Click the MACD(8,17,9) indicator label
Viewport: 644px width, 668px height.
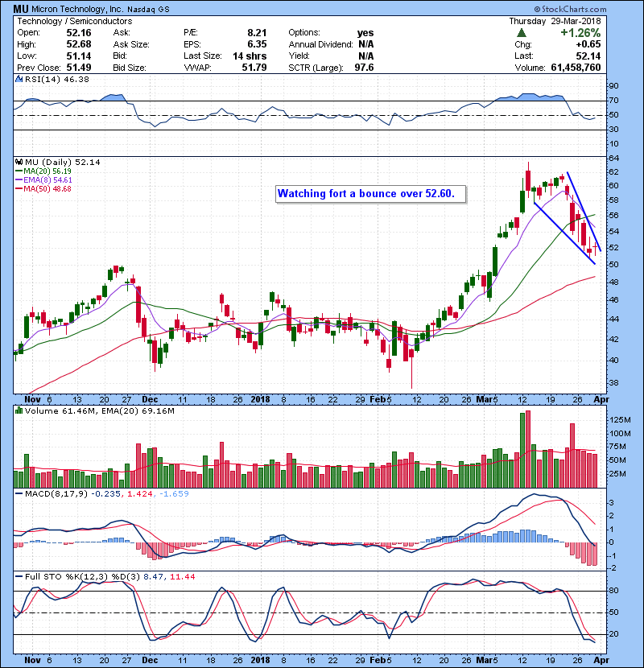56,494
